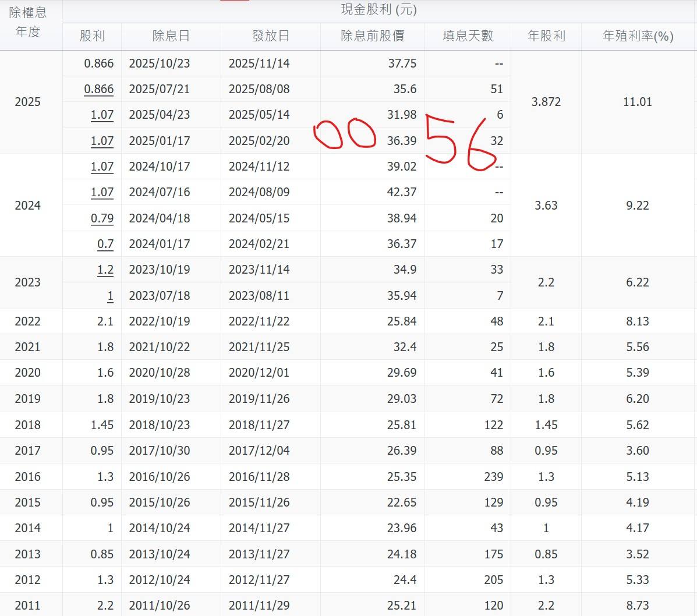The height and width of the screenshot is (616, 697).
Task: Click the 年股利 column header
Action: [546, 36]
